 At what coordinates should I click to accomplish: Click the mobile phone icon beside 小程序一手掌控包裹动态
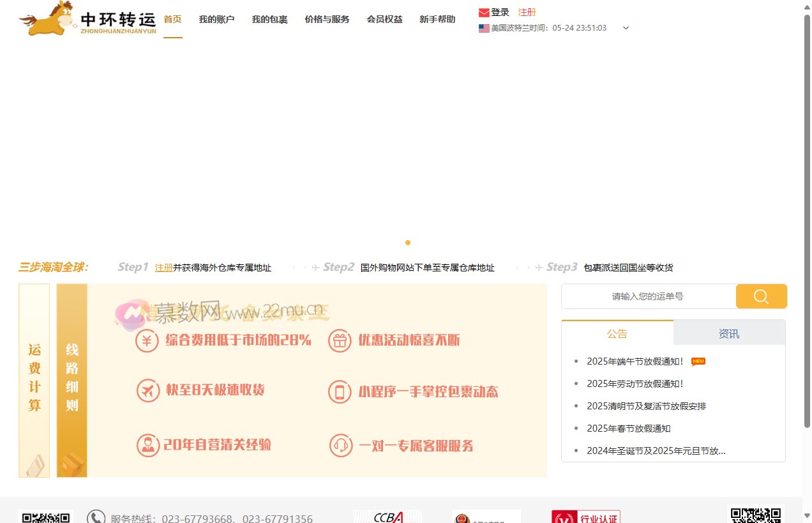pos(340,391)
